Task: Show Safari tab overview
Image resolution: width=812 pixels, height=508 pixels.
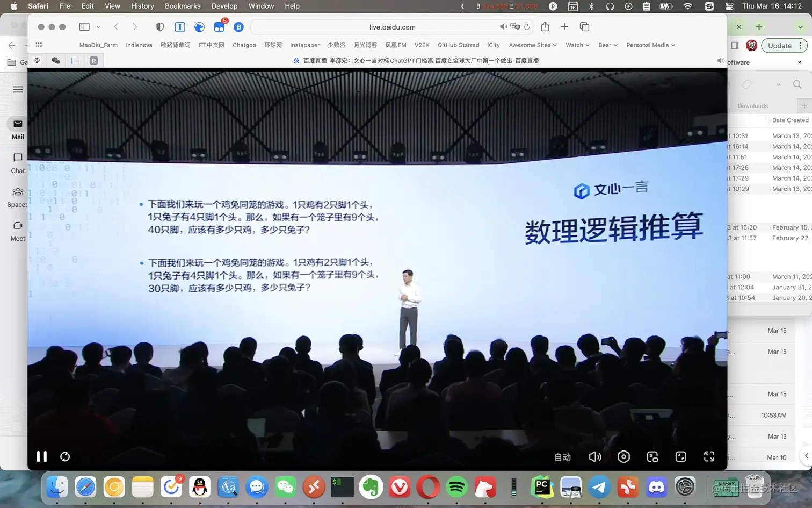Action: pyautogui.click(x=585, y=26)
